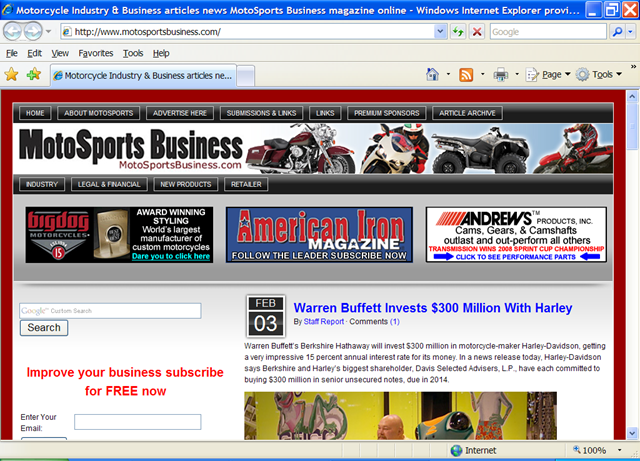The width and height of the screenshot is (640, 461).
Task: Click the Enter Your Email field
Action: [137, 422]
